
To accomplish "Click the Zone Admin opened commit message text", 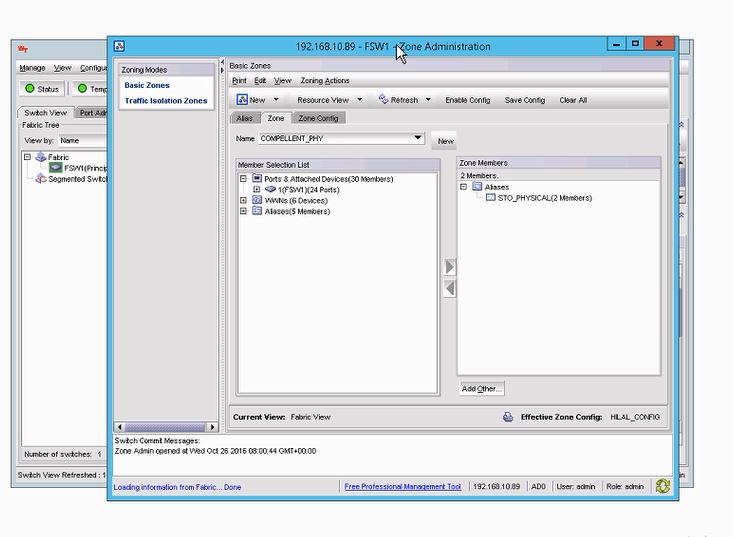I will click(x=216, y=451).
